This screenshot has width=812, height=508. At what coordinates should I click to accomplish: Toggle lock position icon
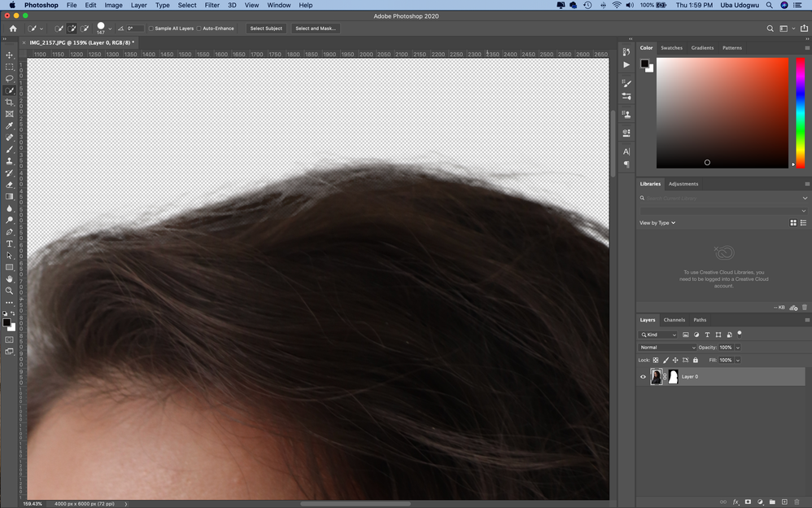675,361
